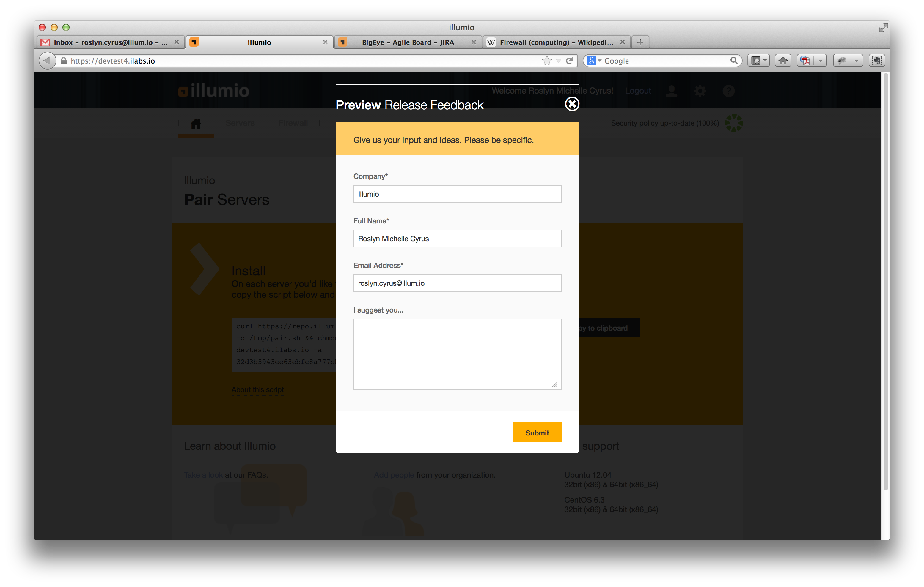Click the 'Take a look' FAQ link
The height and width of the screenshot is (587, 924).
[203, 475]
